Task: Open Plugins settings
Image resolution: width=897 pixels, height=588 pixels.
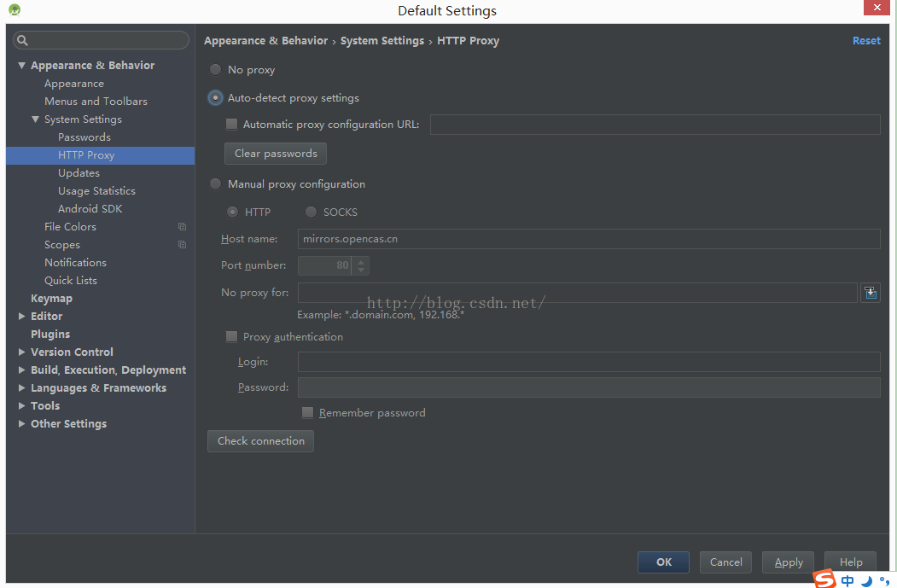Action: point(50,334)
